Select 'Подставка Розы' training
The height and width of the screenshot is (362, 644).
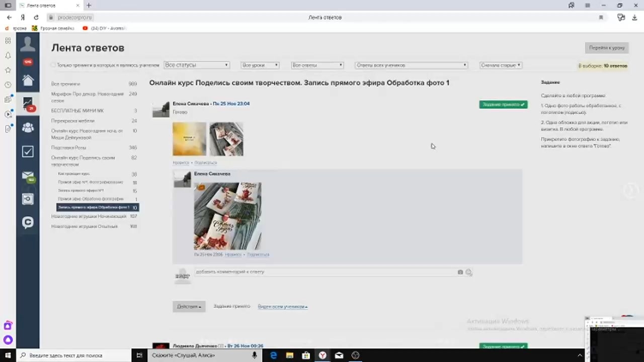pos(68,147)
